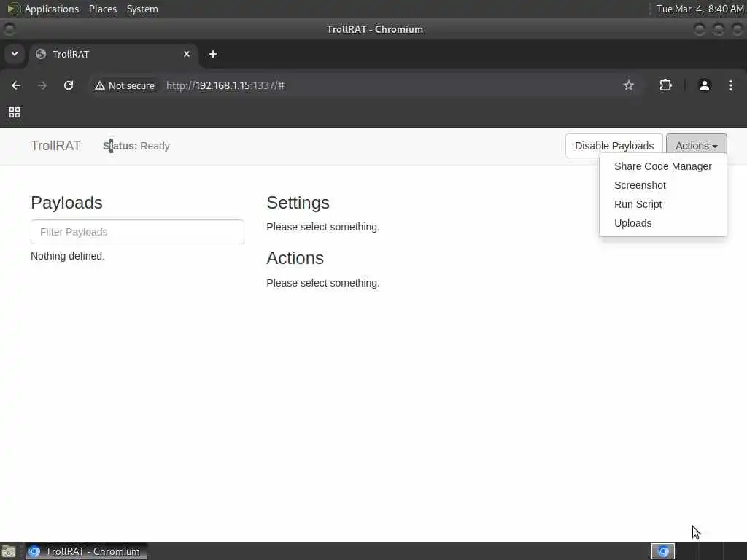Click the show desktop icon in taskbar
This screenshot has width=747, height=560.
pos(9,551)
